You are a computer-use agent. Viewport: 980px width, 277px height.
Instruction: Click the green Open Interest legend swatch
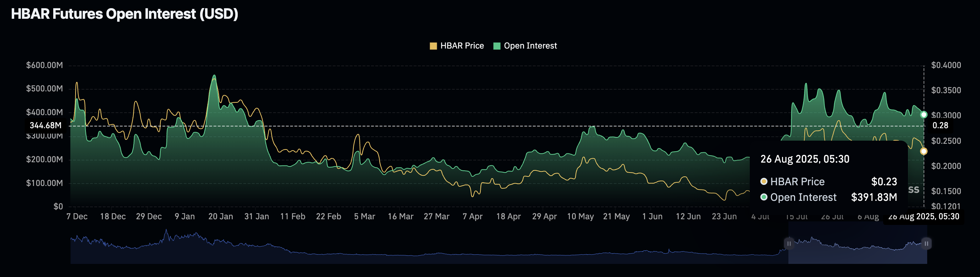click(x=496, y=46)
